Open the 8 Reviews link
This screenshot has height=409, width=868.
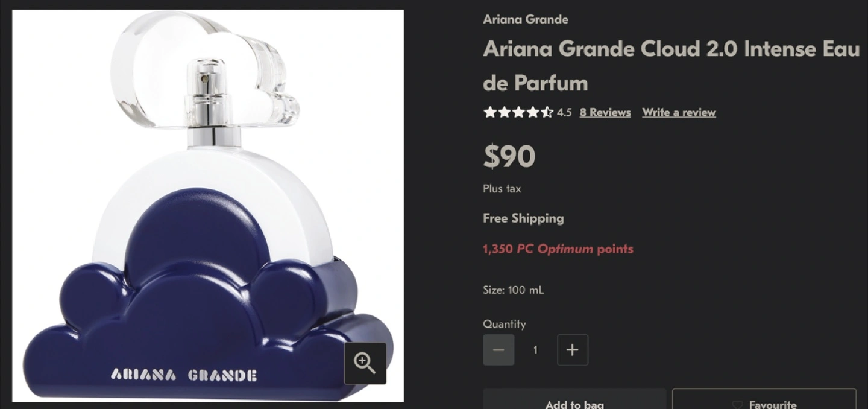(x=605, y=112)
